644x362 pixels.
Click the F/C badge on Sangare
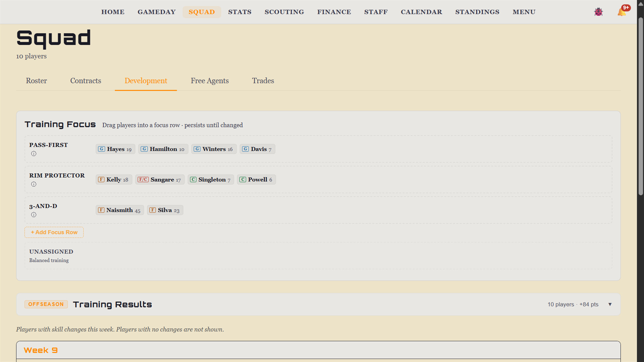[143, 180]
